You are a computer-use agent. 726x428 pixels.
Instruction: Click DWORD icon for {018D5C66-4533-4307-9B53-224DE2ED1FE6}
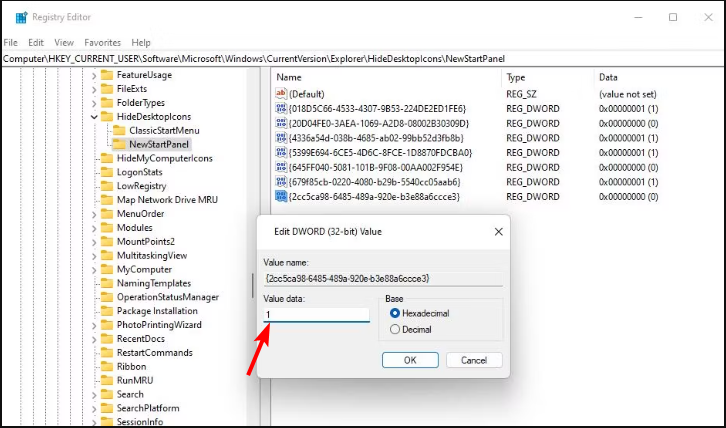point(281,108)
